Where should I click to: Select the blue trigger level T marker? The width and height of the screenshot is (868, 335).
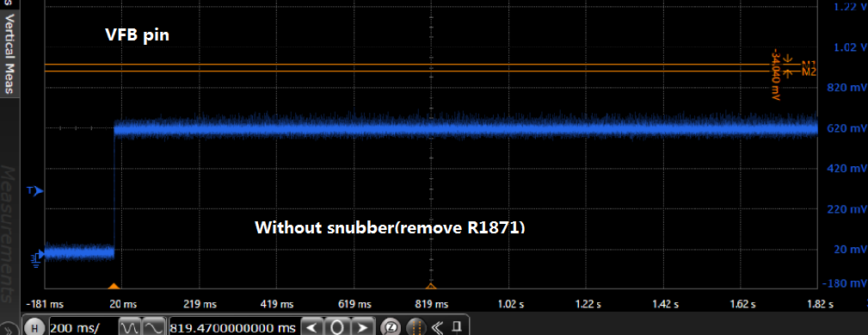35,191
